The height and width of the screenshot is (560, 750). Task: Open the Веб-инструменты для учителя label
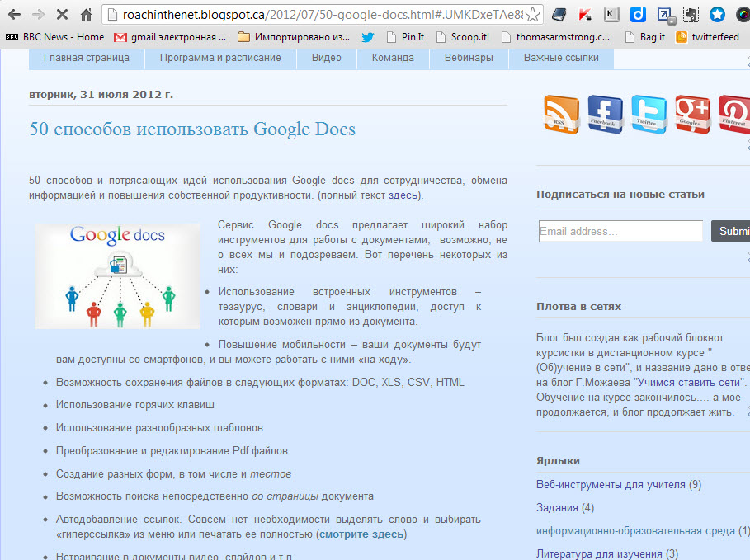point(611,485)
